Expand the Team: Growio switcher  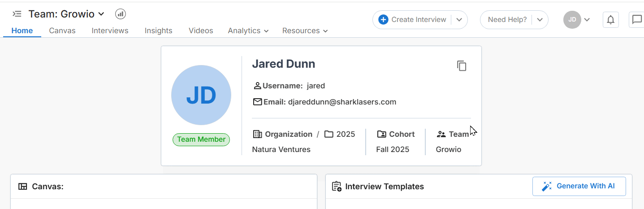(101, 14)
